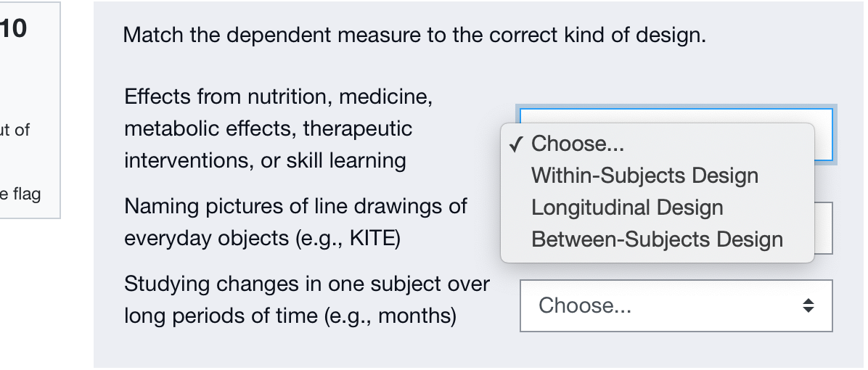868x370 pixels.
Task: Click the metabolic effects, therapeutic text line
Action: click(x=268, y=128)
